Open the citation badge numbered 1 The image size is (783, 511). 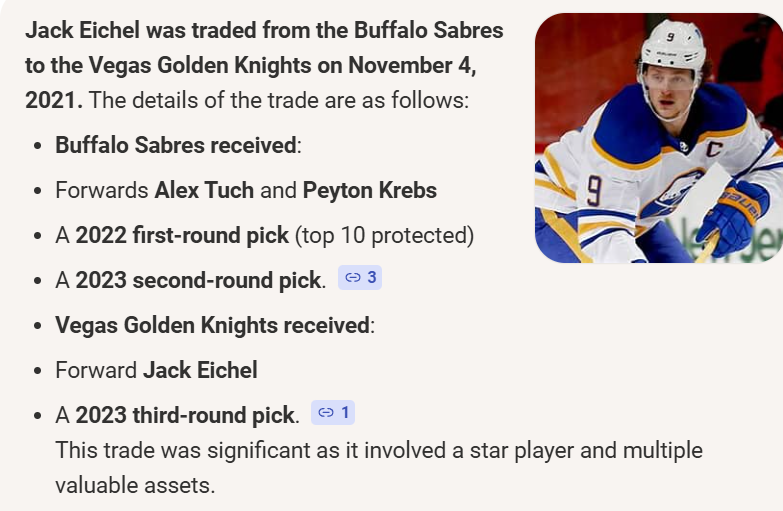point(333,412)
